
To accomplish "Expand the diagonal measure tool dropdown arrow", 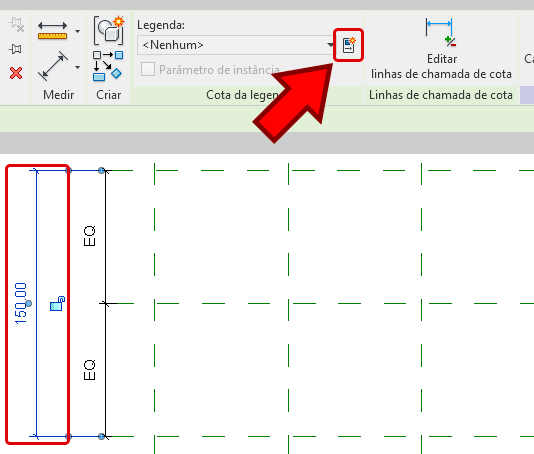I will (x=78, y=67).
